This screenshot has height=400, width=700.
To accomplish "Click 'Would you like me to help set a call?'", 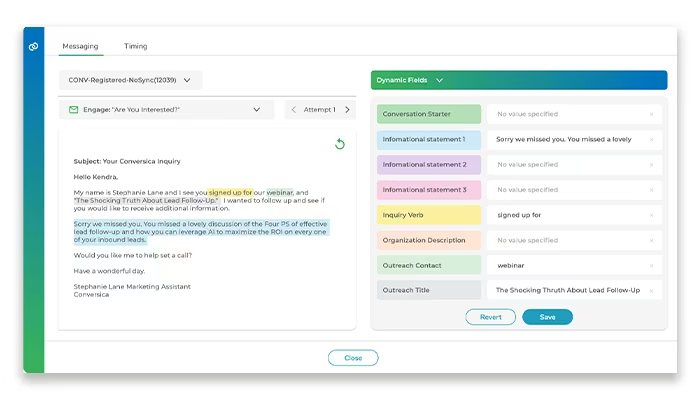I will [133, 255].
